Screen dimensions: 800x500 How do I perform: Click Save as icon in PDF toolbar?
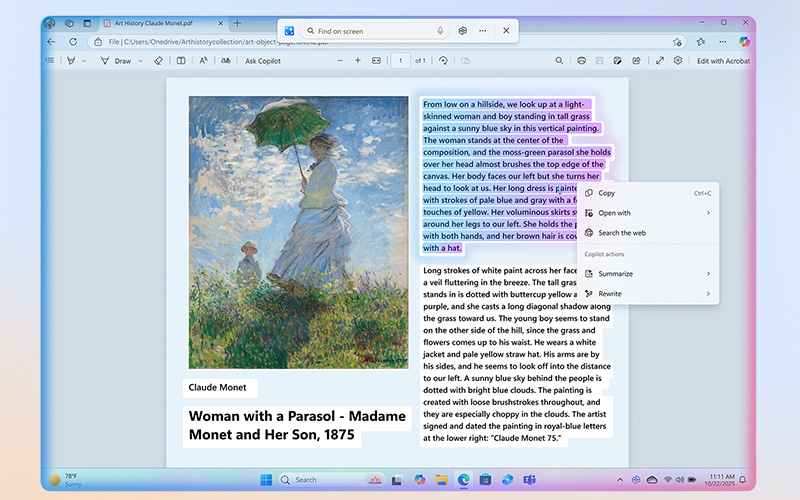617,61
